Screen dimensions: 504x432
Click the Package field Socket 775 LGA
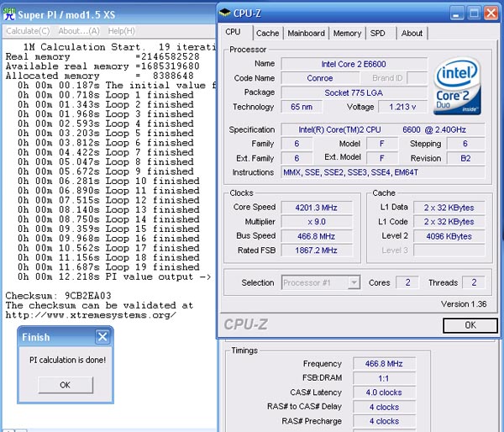coord(354,92)
